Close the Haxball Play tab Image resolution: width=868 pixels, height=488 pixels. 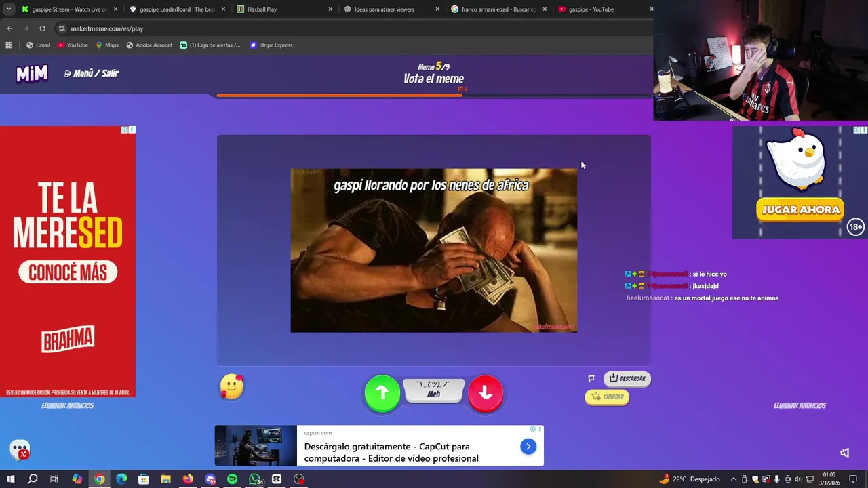[x=330, y=9]
